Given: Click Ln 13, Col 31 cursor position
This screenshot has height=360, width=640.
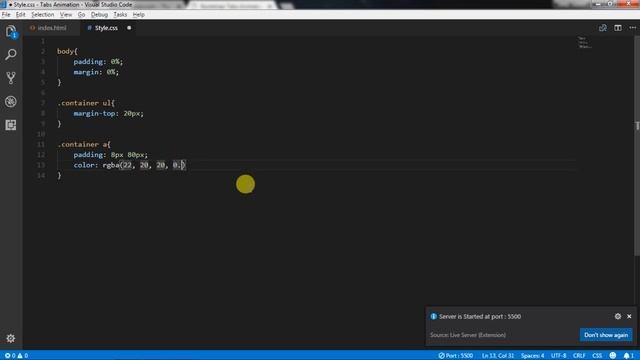Looking at the screenshot, I should pos(498,356).
